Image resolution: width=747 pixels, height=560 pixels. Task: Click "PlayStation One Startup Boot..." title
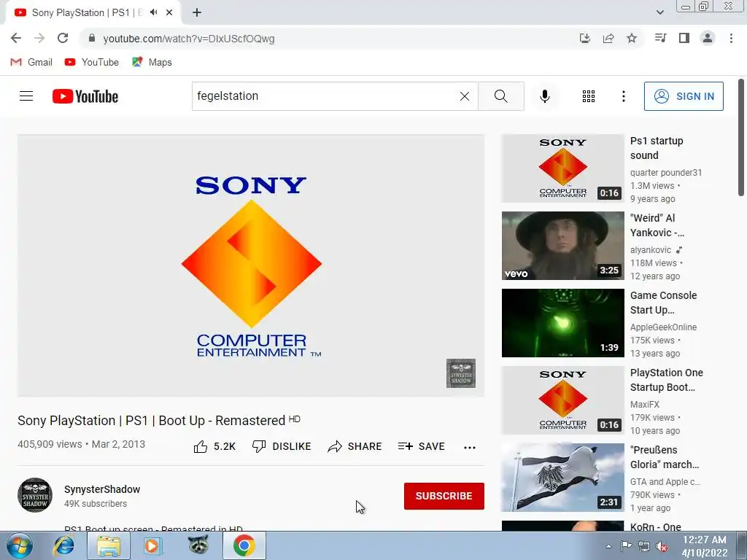pos(667,380)
